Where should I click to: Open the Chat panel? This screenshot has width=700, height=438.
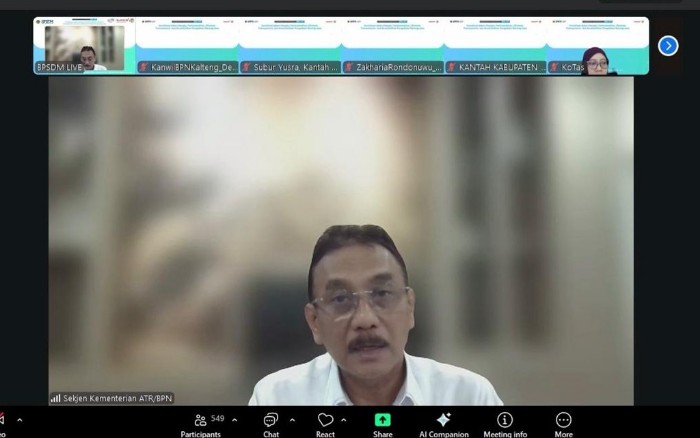pos(271,425)
